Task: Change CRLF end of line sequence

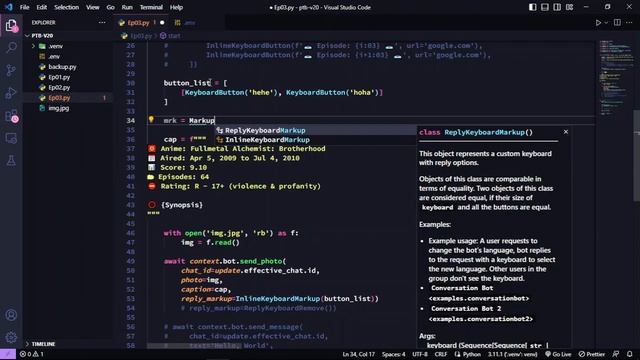Action: tap(441, 354)
